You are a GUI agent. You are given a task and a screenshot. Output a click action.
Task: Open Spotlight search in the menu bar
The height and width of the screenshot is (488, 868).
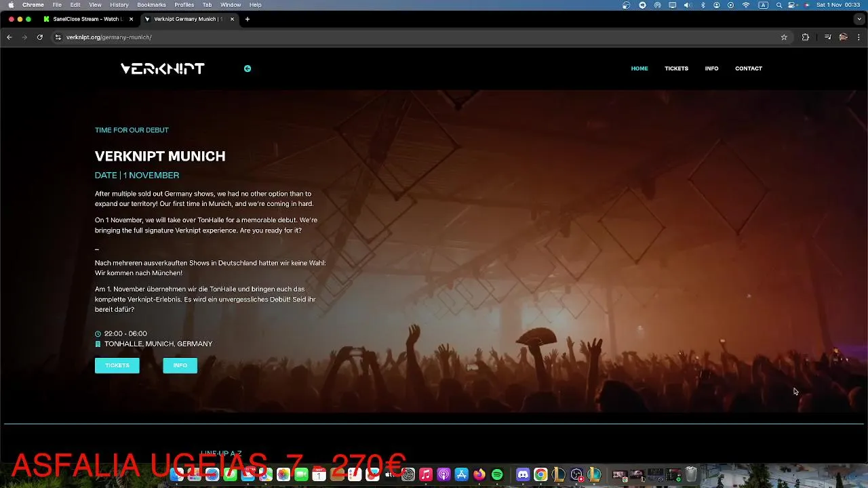[x=778, y=5]
